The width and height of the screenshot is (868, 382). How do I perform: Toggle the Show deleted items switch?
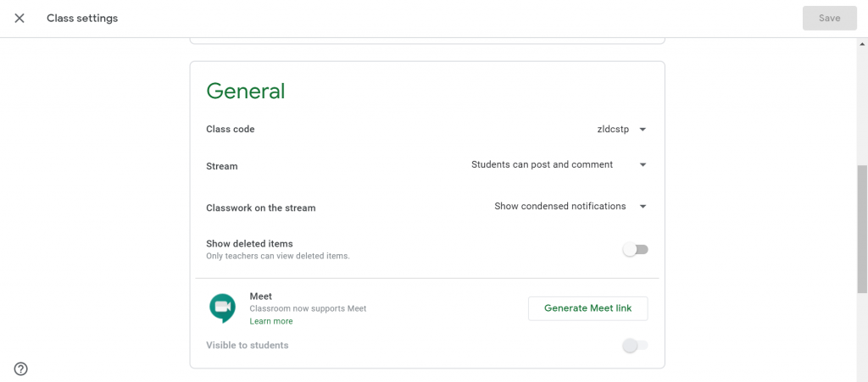point(635,250)
